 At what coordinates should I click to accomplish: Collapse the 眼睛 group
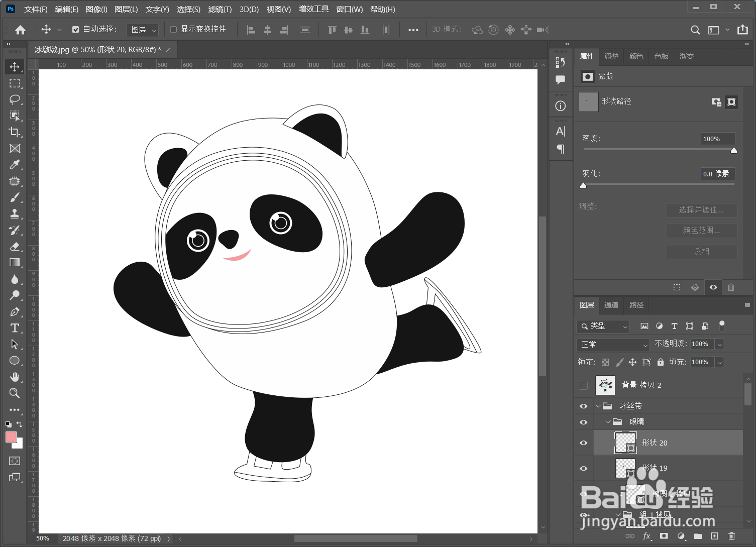[608, 422]
